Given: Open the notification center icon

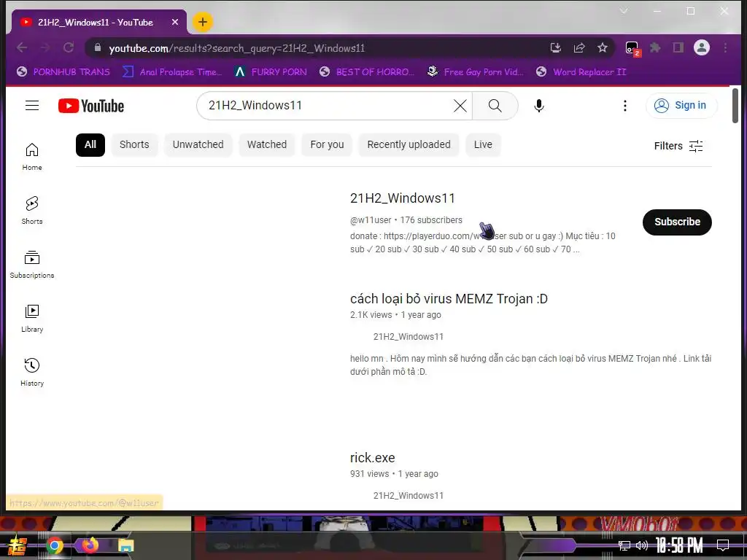Looking at the screenshot, I should click(723, 545).
